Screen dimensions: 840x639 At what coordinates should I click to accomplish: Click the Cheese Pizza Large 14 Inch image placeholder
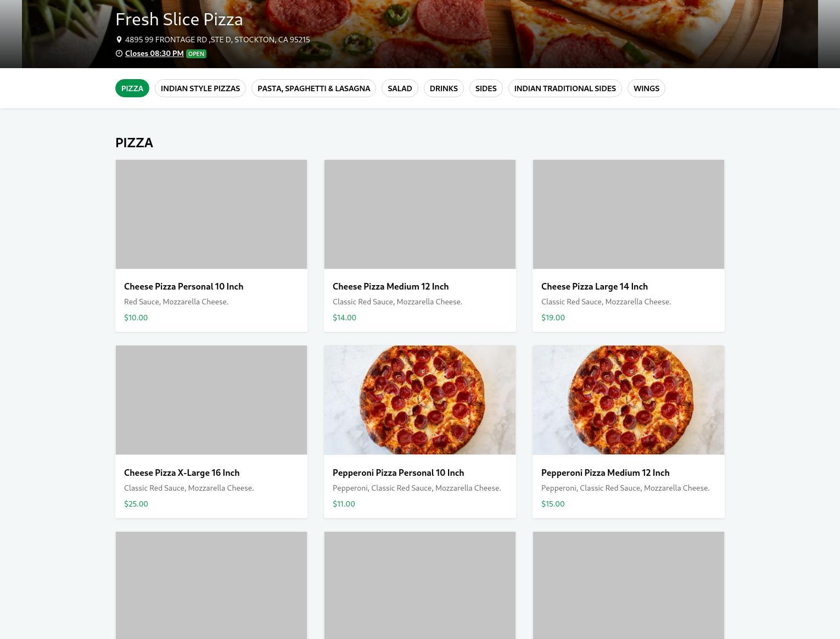[x=629, y=214]
